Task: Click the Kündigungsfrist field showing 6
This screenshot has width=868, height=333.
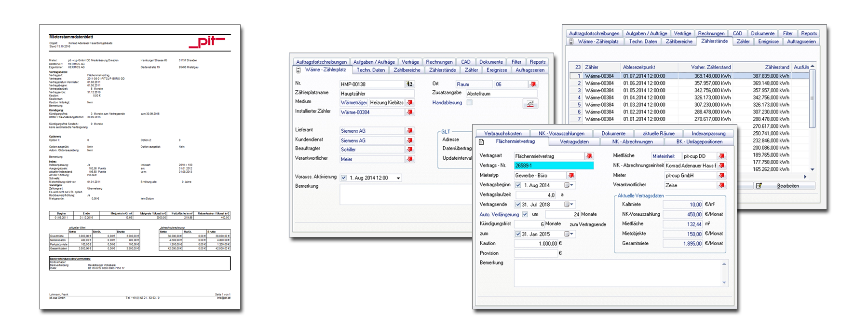Action: click(x=529, y=224)
